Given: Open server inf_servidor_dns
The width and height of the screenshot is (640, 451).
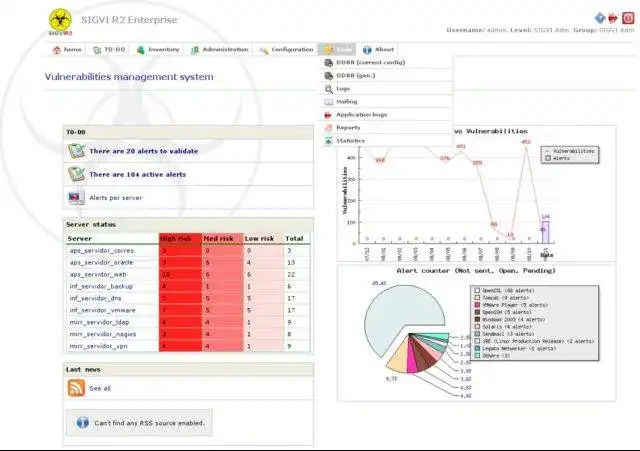Looking at the screenshot, I should pos(96,298).
